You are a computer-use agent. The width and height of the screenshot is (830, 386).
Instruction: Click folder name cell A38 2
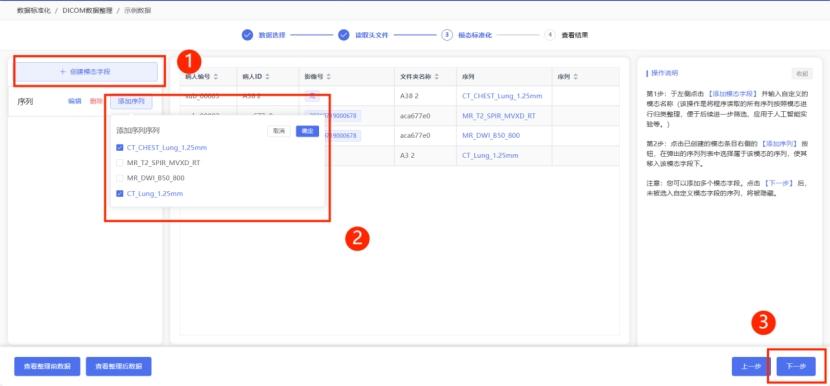click(x=409, y=96)
